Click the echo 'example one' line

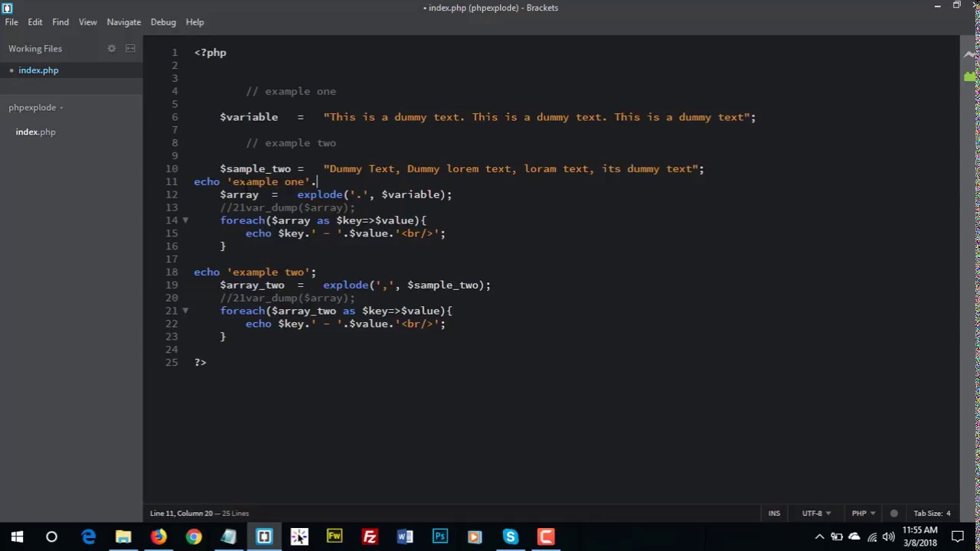[256, 181]
